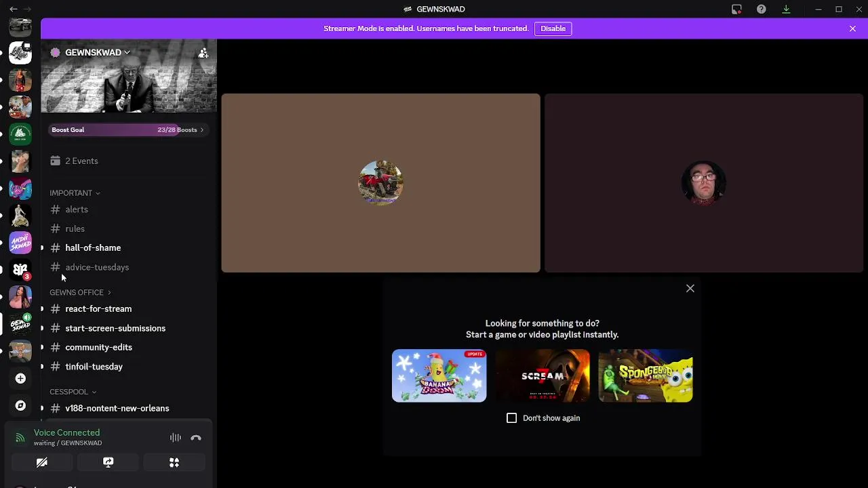Click the Voice Connected status text
This screenshot has width=868, height=488.
click(x=66, y=432)
